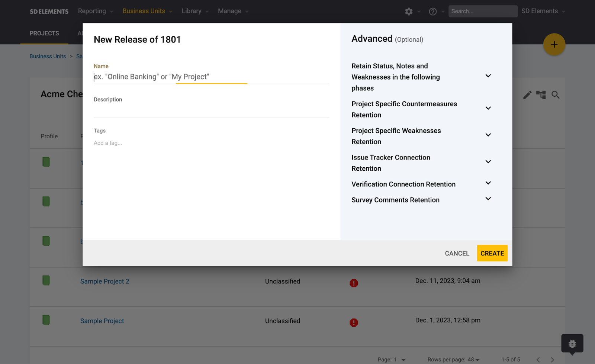Viewport: 595px width, 364px height.
Task: Click green profile icon for Sample Project
Action: click(x=46, y=320)
